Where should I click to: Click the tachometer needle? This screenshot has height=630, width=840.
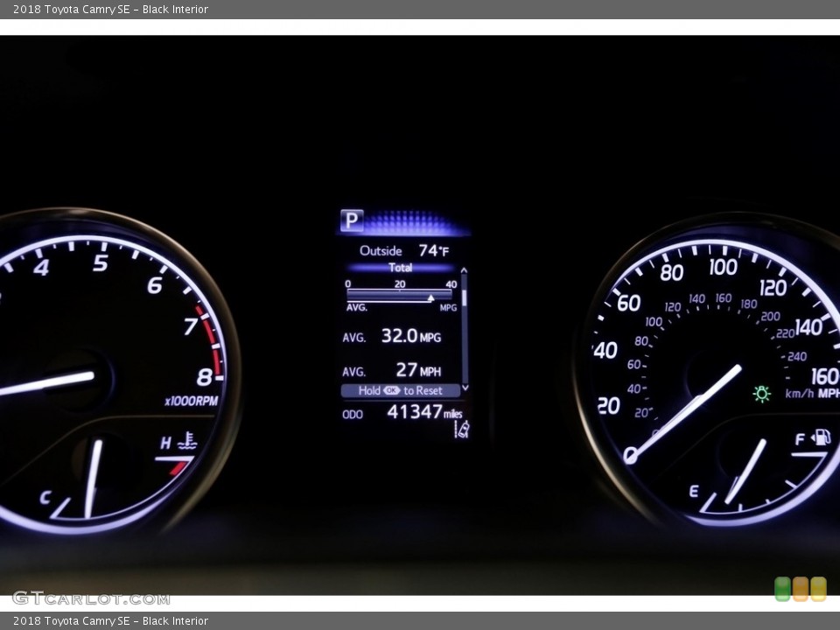45,383
